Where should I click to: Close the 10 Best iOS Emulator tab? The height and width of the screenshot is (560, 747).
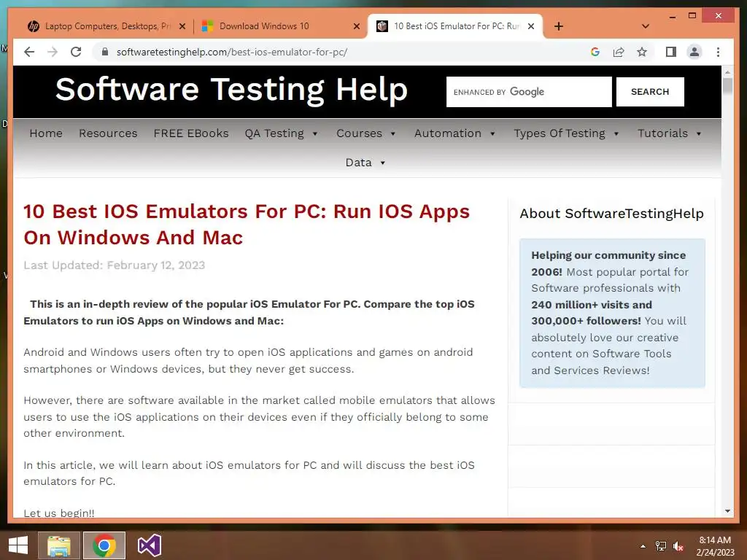tap(531, 26)
